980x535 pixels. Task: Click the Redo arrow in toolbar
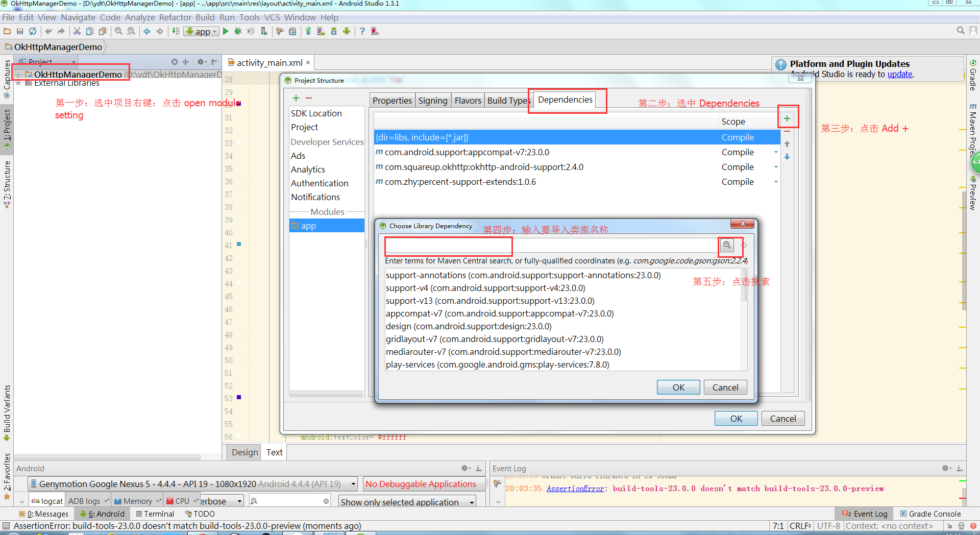(x=61, y=31)
